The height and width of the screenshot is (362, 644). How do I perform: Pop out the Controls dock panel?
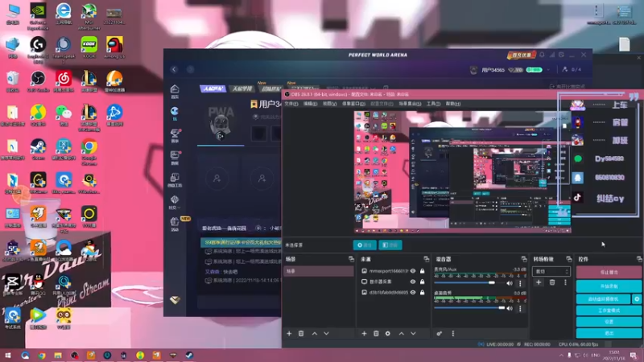point(639,259)
